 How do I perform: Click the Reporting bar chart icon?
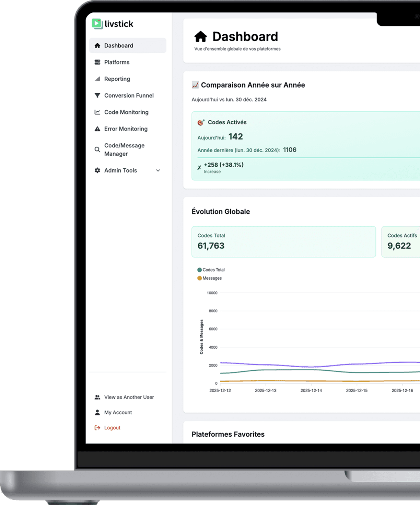(x=97, y=79)
